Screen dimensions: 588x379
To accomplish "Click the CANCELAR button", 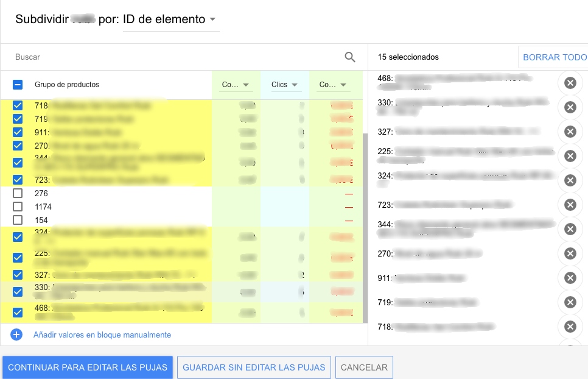I will (x=364, y=367).
